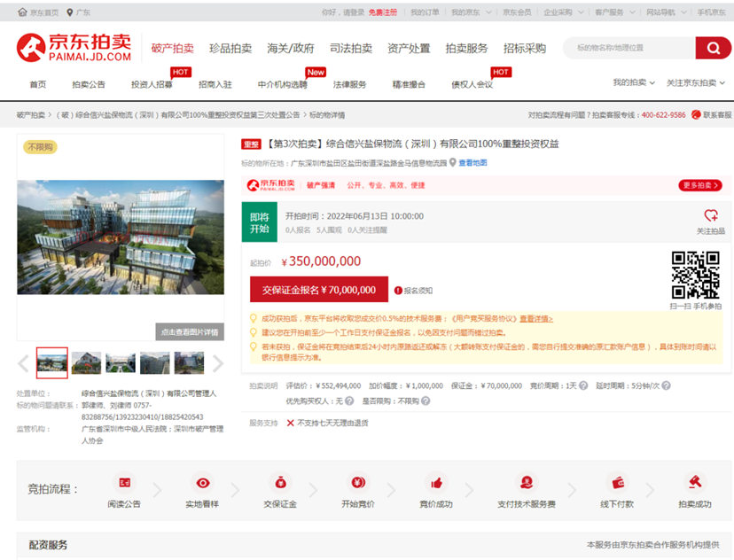Click the 京东拍卖 banner logo

[x=270, y=185]
